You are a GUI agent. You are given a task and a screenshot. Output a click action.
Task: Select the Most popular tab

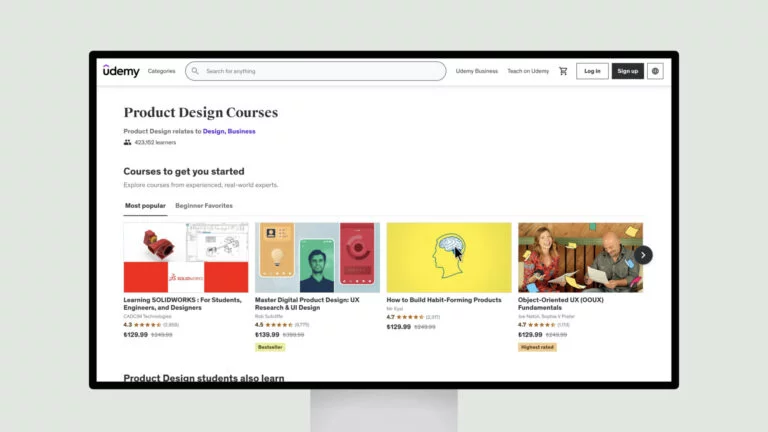tap(145, 206)
